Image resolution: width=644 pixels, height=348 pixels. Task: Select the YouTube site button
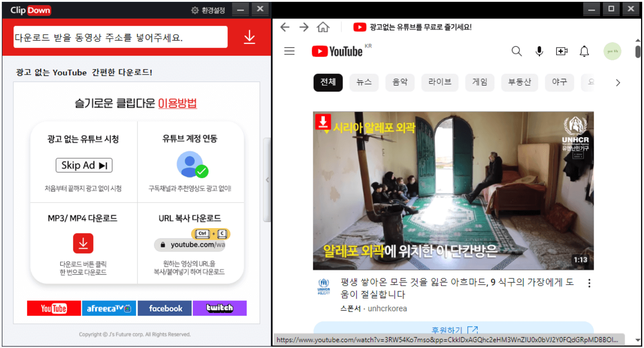click(54, 308)
